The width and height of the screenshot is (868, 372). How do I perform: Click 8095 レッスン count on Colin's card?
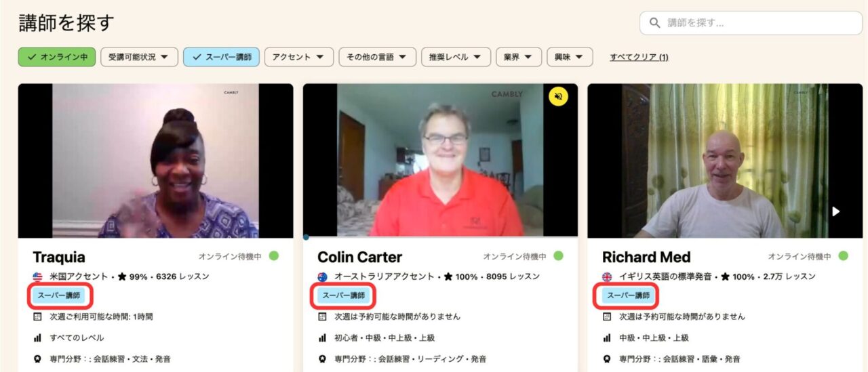click(512, 276)
